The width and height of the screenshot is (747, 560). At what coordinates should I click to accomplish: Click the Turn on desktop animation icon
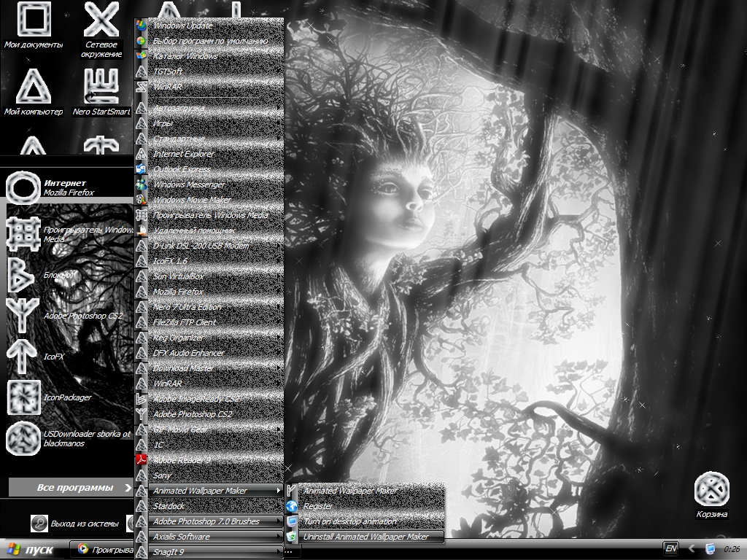[292, 521]
